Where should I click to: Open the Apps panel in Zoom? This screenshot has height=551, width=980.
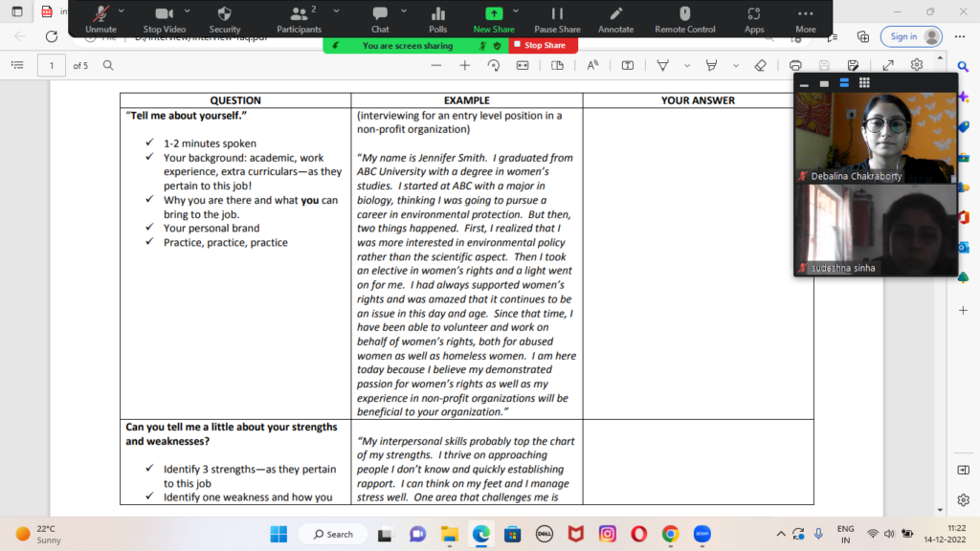click(x=754, y=18)
